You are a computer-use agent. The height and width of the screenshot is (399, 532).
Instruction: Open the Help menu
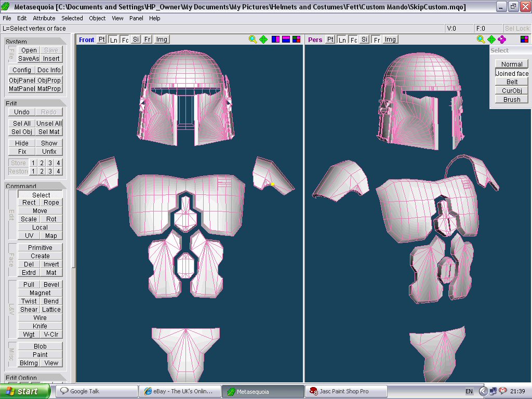154,18
